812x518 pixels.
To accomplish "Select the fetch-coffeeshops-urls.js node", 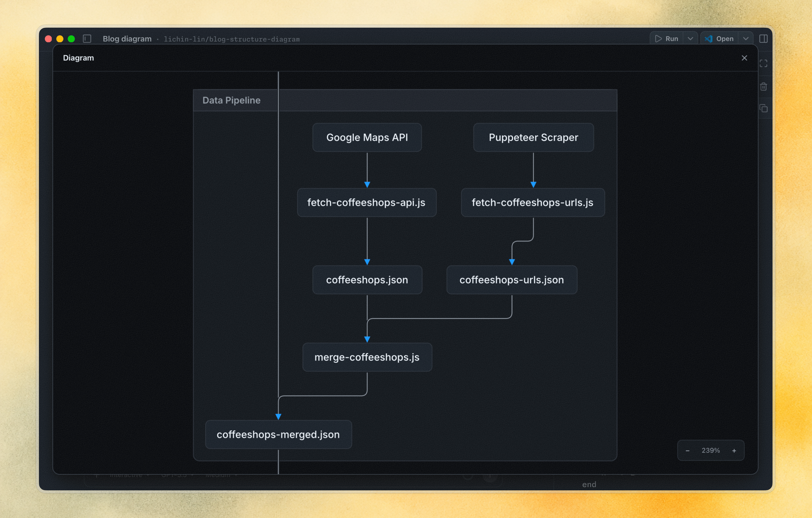I will coord(533,203).
